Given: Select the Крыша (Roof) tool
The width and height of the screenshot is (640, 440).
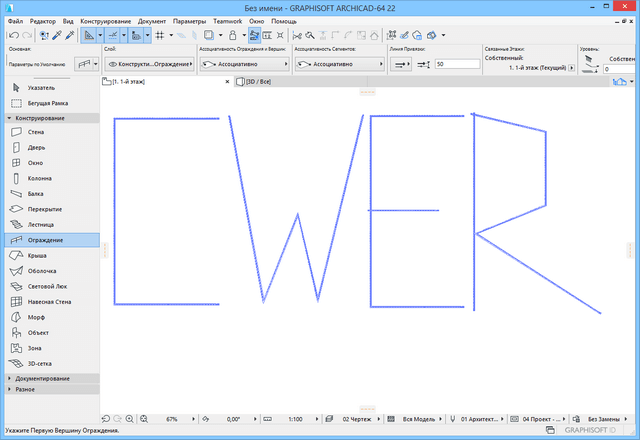Looking at the screenshot, I should (36, 255).
